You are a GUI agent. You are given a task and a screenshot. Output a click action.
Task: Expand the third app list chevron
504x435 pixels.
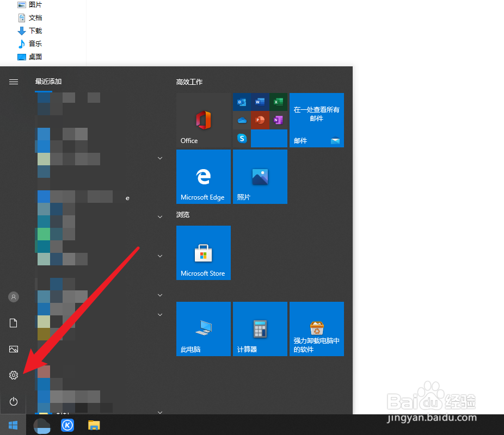[160, 256]
